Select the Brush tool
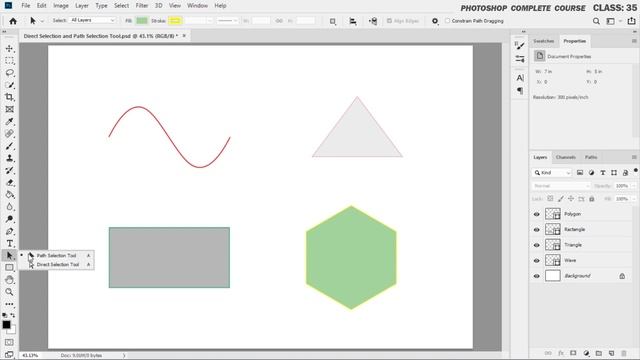640x360 pixels. click(x=9, y=146)
